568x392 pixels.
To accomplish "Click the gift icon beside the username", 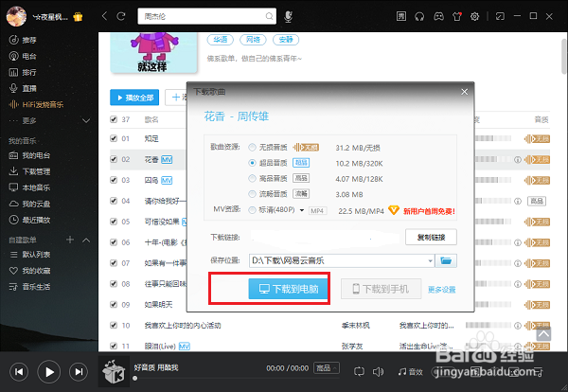I will 78,17.
